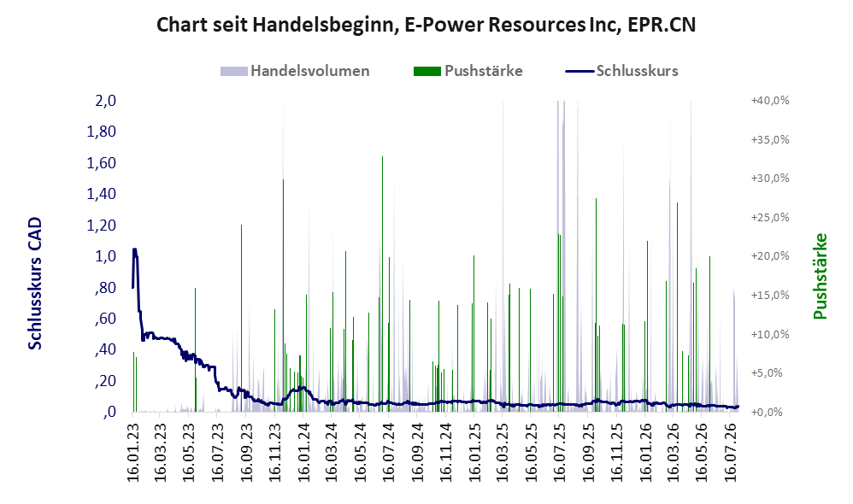Screen dimensions: 853x504
Task: Click the +10,0% right axis value
Action: 770,334
